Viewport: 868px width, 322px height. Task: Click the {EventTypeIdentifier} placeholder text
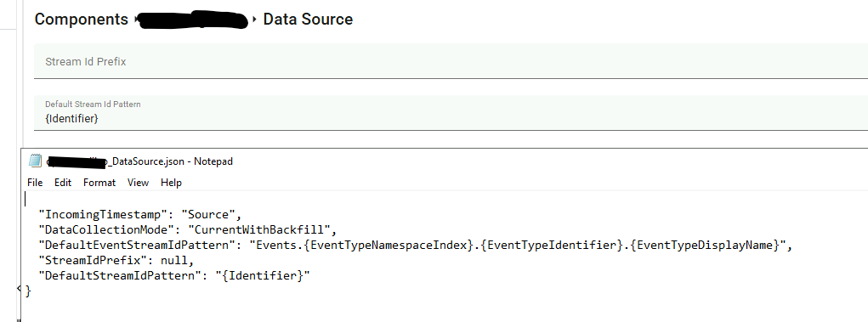(553, 245)
